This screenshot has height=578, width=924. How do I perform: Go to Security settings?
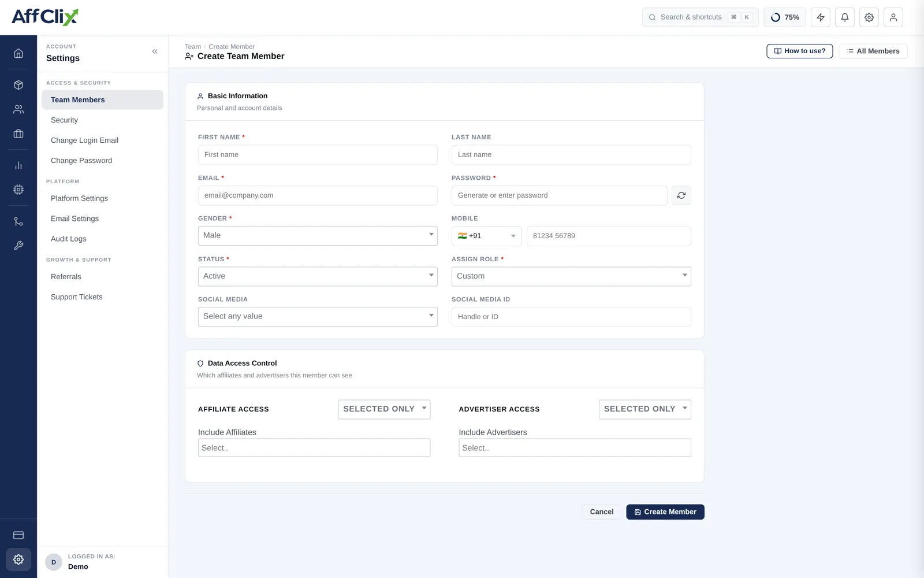coord(102,120)
